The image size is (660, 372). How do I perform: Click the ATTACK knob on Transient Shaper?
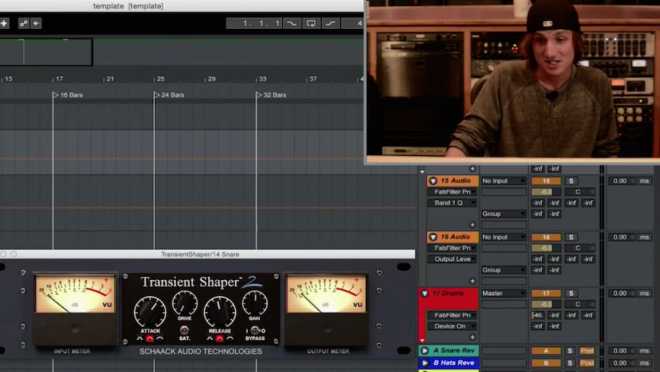[150, 311]
